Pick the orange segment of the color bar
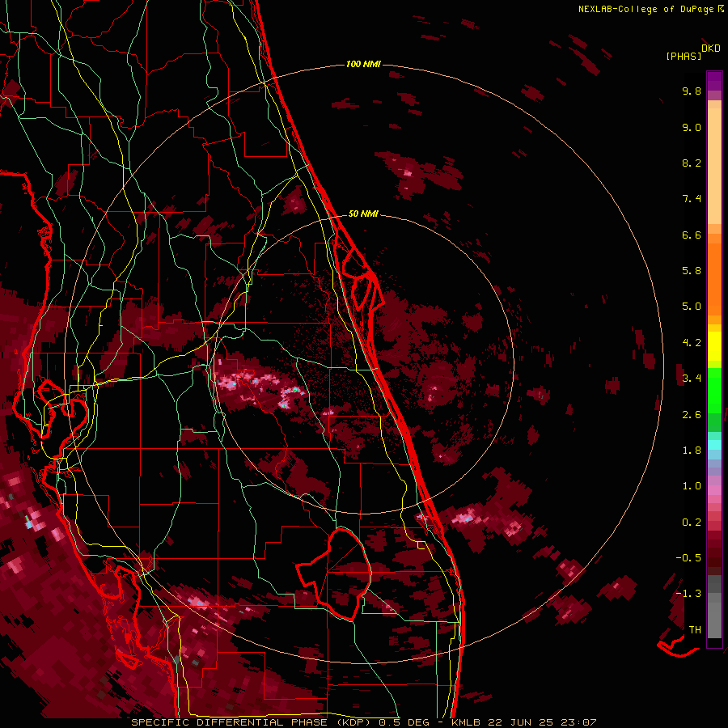This screenshot has width=728, height=728. (x=714, y=280)
